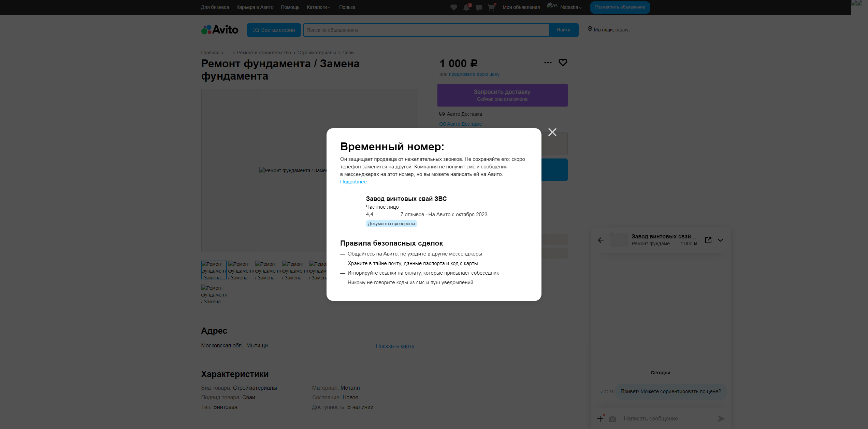The width and height of the screenshot is (868, 429).
Task: Open Польза menu item
Action: 347,7
